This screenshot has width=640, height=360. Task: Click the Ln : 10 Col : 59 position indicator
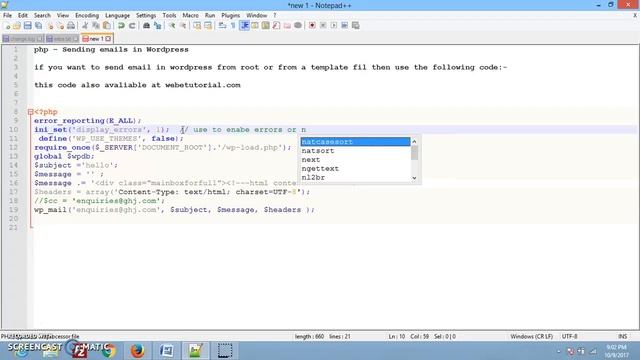click(409, 336)
